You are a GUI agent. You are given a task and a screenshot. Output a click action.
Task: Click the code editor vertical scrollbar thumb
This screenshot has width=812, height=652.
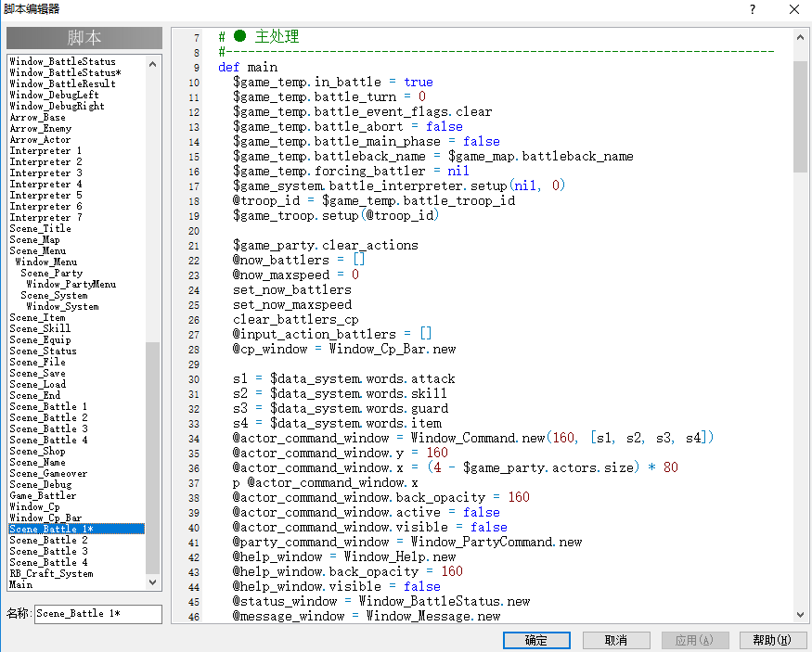click(x=800, y=117)
